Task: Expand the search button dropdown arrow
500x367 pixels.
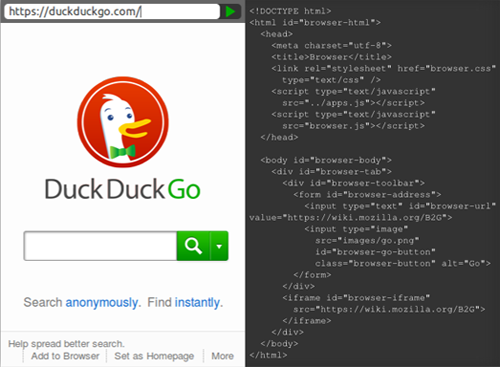Action: coord(219,246)
